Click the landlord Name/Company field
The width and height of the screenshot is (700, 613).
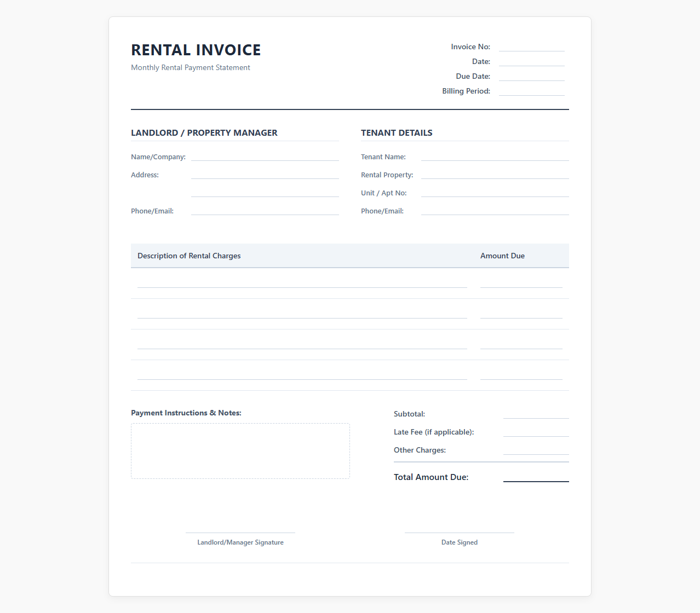pos(265,155)
